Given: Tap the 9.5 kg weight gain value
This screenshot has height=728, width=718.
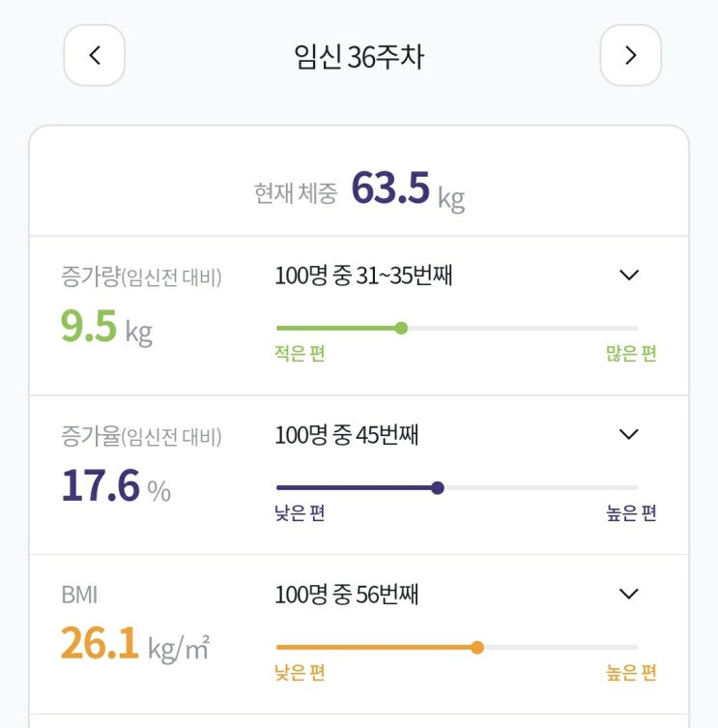Looking at the screenshot, I should coord(106,328).
